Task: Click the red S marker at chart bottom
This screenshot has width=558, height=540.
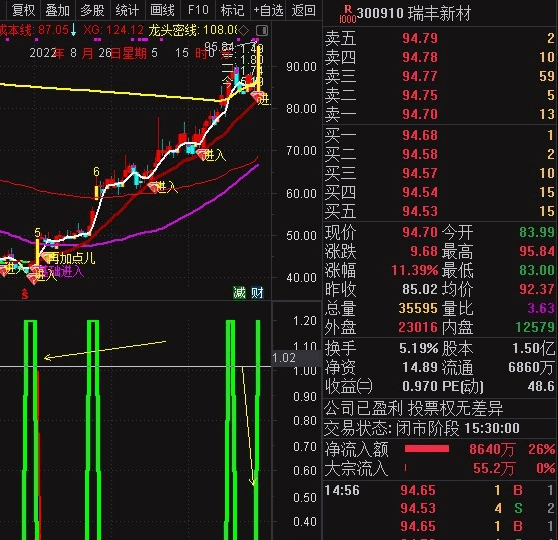Action: 25,294
